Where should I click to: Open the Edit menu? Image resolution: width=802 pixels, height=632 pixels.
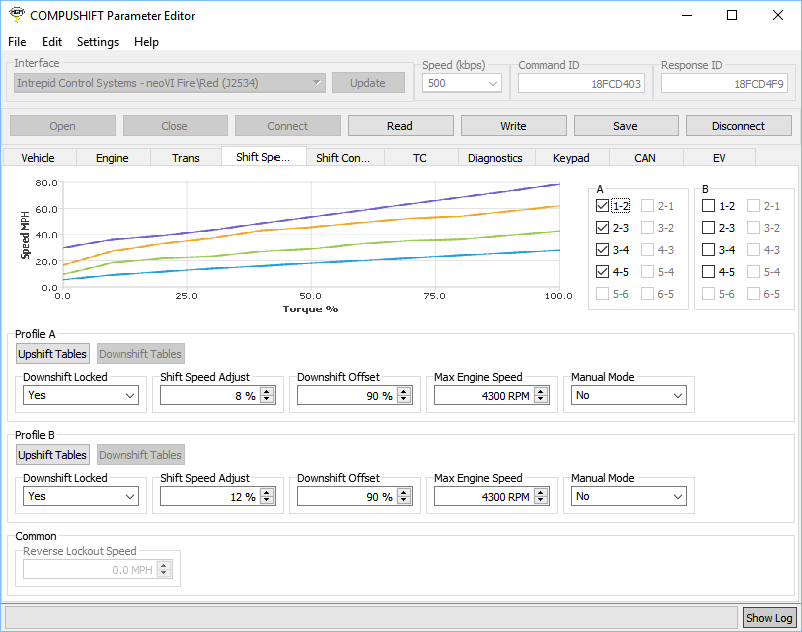coord(52,42)
